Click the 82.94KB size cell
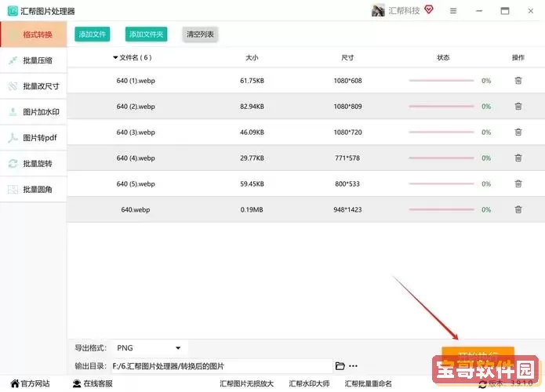The width and height of the screenshot is (545, 392). click(252, 107)
